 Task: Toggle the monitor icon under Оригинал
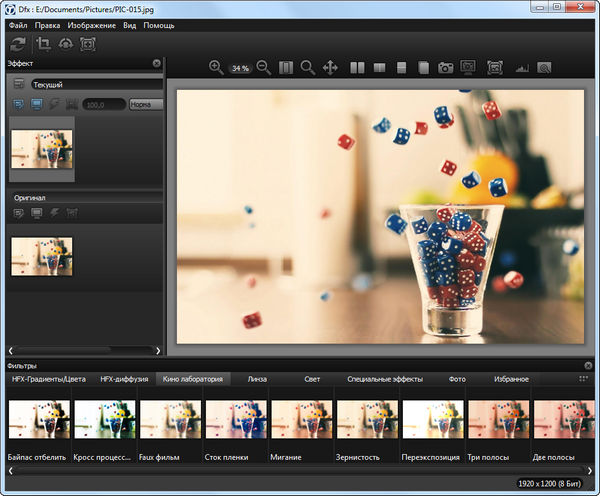pos(37,213)
